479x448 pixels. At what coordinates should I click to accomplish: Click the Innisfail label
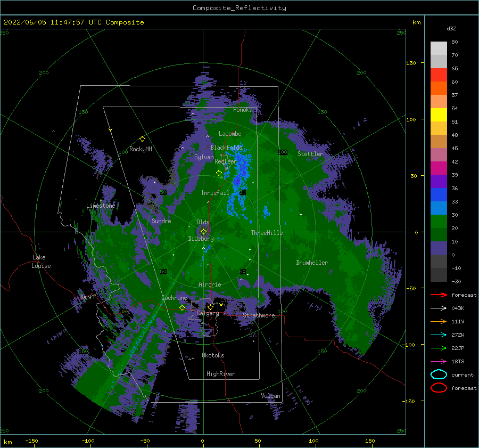coord(215,193)
